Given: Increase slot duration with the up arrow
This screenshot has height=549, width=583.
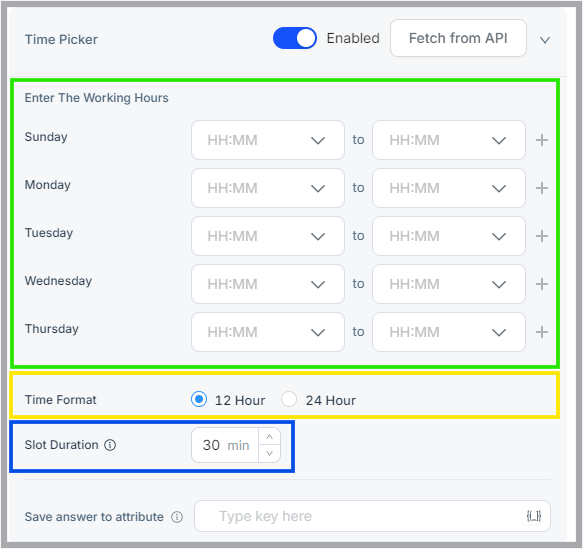Looking at the screenshot, I should (270, 437).
